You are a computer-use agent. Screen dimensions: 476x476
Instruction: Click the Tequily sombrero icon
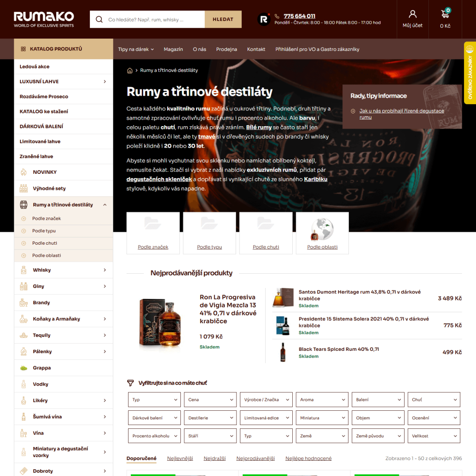[x=24, y=335]
